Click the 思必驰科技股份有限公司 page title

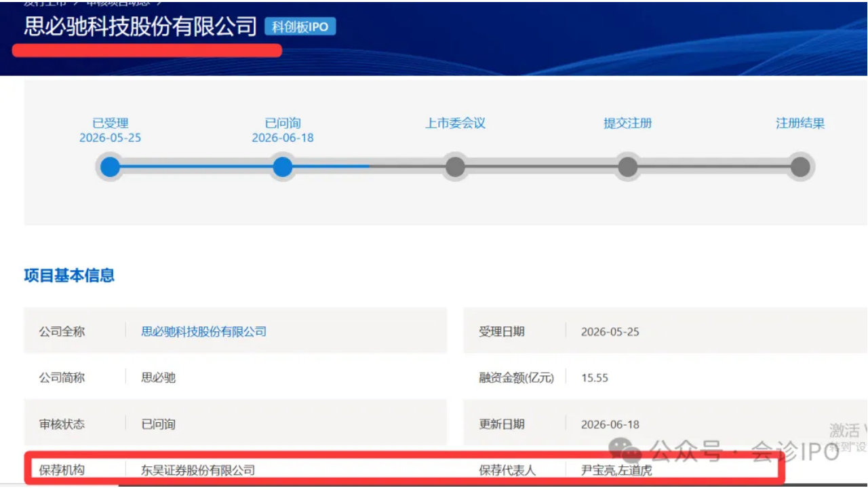click(x=140, y=26)
